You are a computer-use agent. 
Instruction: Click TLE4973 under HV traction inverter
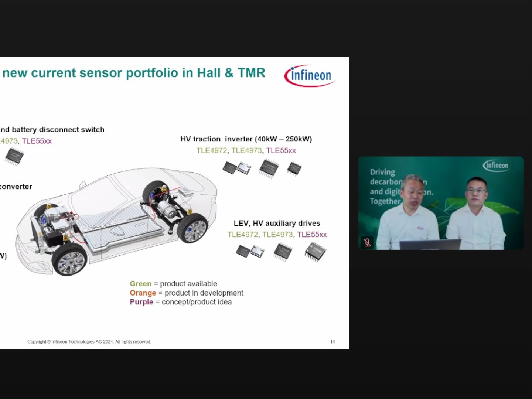[x=247, y=150]
